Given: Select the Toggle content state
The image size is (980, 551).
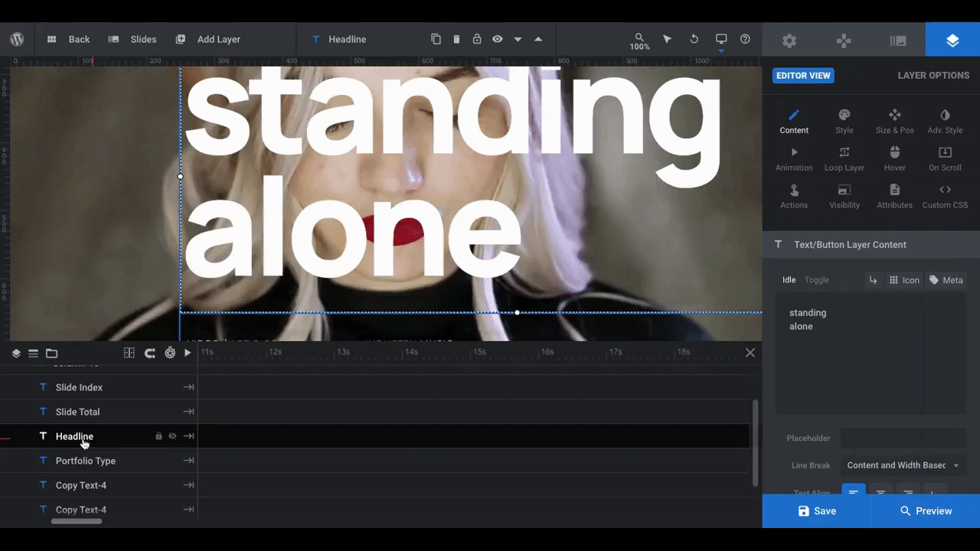Looking at the screenshot, I should click(816, 280).
